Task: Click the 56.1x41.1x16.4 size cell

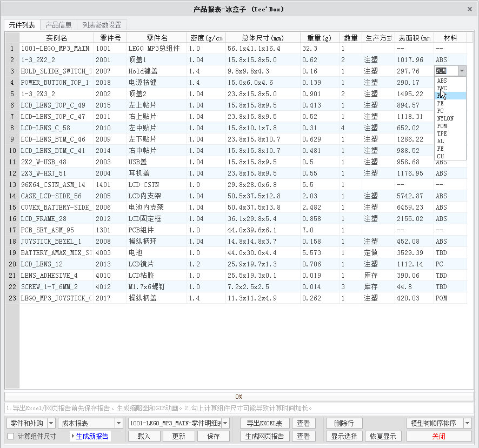Action: (x=263, y=48)
